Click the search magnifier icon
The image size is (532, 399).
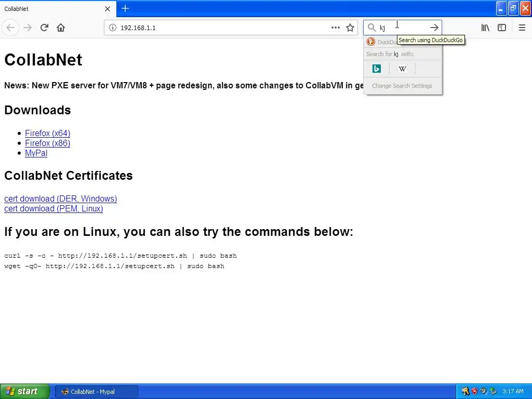(372, 28)
